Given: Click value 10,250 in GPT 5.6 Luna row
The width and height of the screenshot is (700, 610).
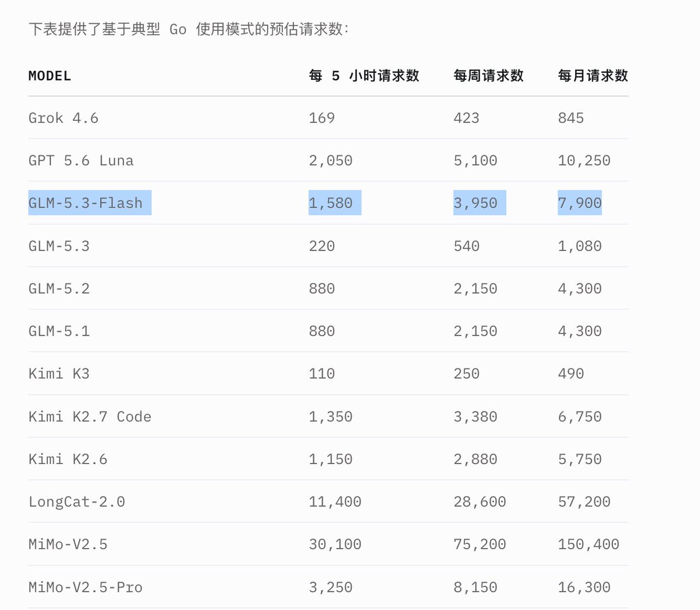Looking at the screenshot, I should 584,161.
